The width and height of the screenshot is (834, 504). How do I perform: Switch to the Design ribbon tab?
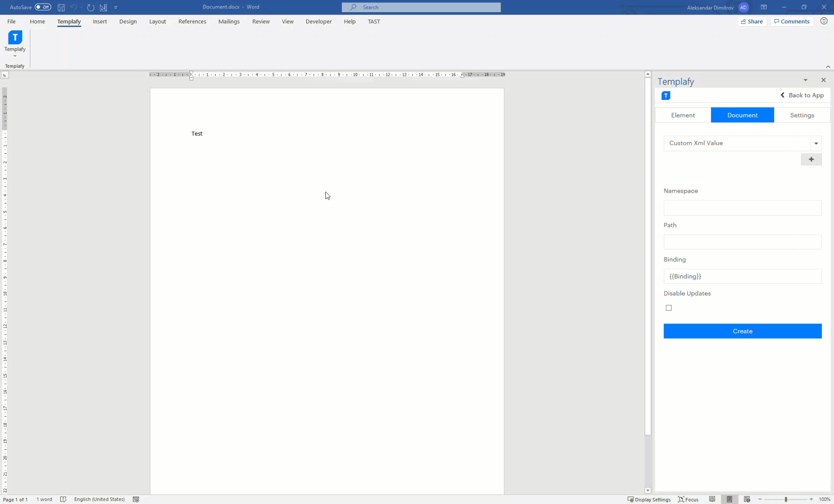(128, 22)
